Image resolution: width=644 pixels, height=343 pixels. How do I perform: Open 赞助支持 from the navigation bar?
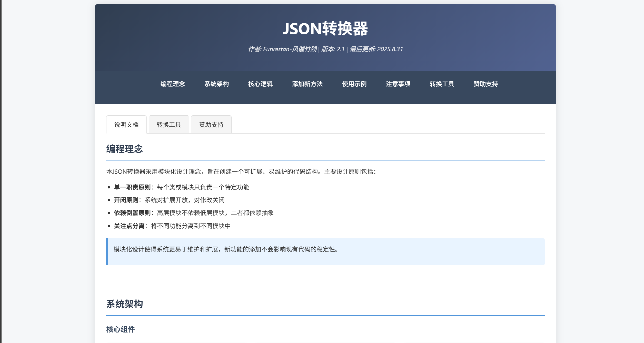[x=486, y=84]
